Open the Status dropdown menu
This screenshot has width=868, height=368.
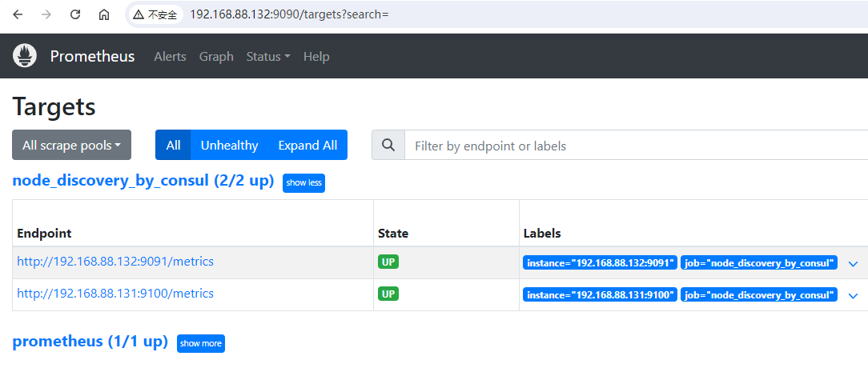click(267, 57)
